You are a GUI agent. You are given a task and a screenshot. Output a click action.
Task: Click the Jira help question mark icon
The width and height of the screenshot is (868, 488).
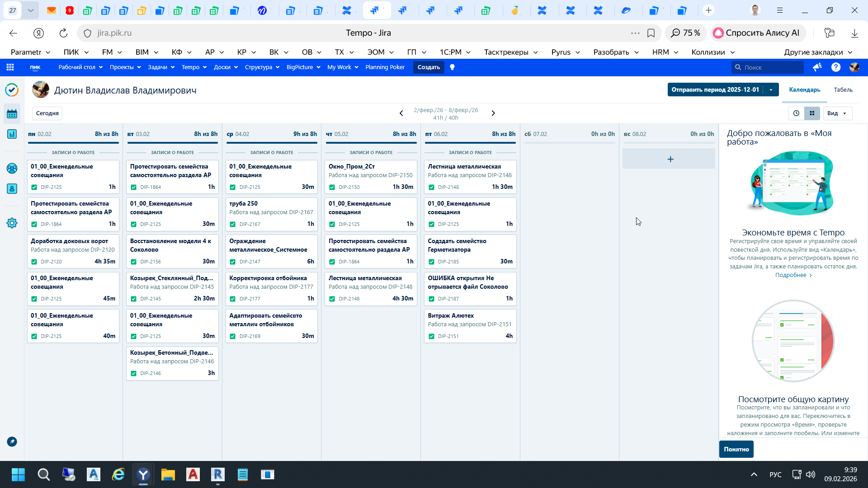pos(836,67)
